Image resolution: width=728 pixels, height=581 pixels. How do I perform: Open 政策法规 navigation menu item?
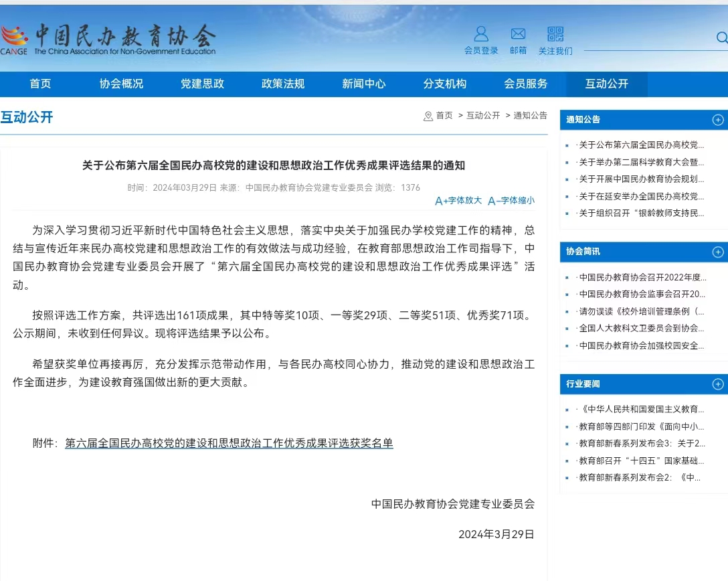tap(283, 84)
